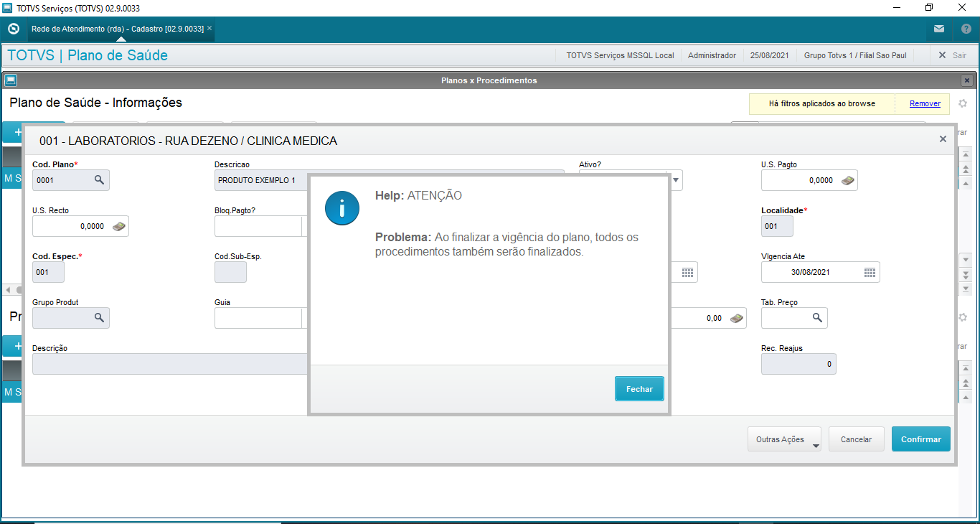Click Remover to clear browse filters
The height and width of the screenshot is (524, 980).
click(x=925, y=103)
